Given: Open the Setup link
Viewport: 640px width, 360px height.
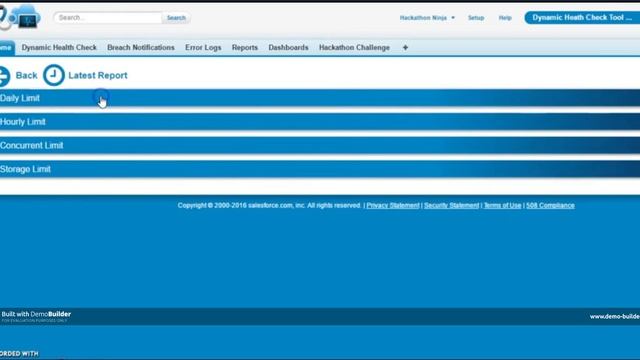Looking at the screenshot, I should click(476, 18).
